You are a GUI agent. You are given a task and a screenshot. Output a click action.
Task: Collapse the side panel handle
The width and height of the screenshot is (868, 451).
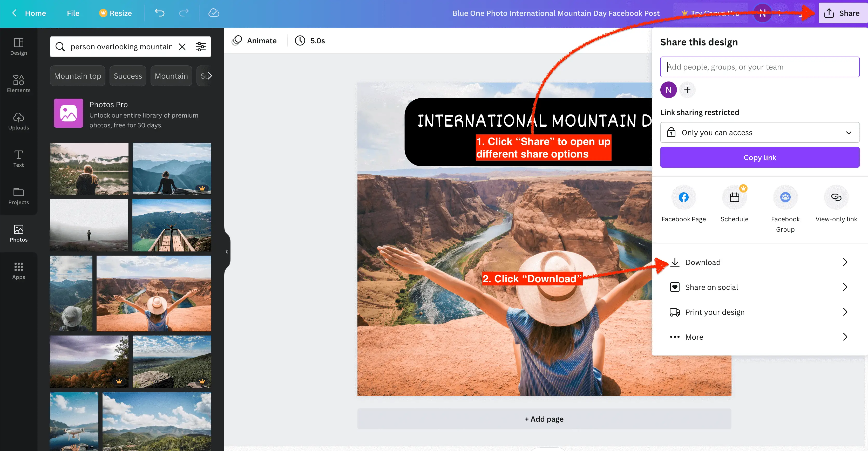tap(227, 251)
